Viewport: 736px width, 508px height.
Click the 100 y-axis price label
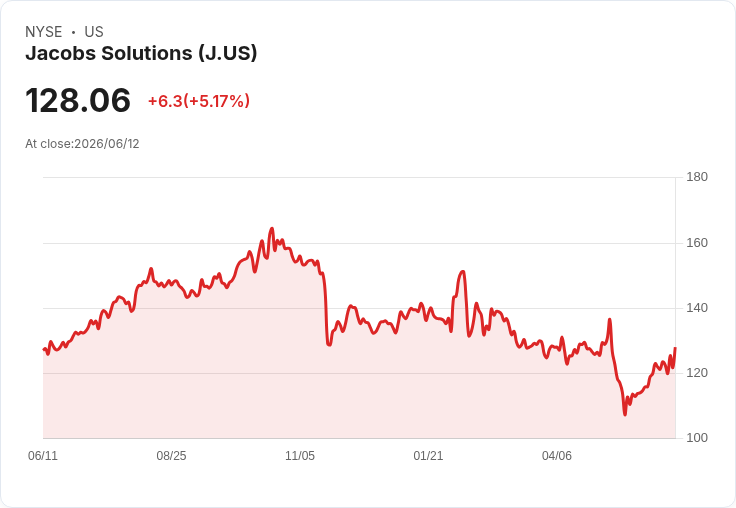[697, 438]
